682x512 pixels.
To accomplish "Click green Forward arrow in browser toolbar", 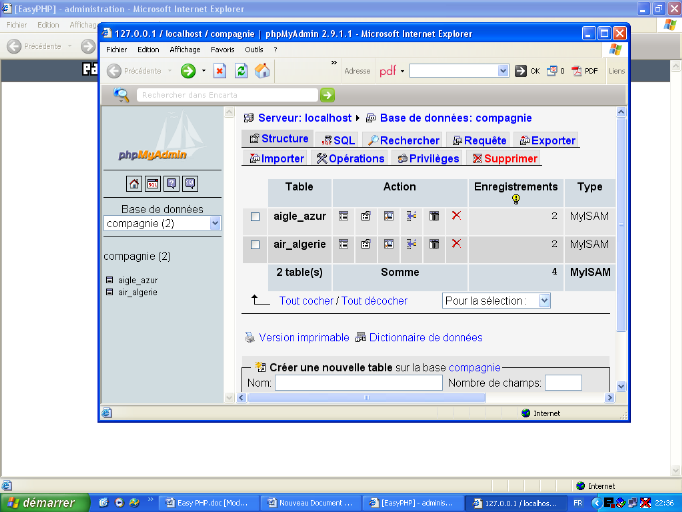I will [188, 70].
